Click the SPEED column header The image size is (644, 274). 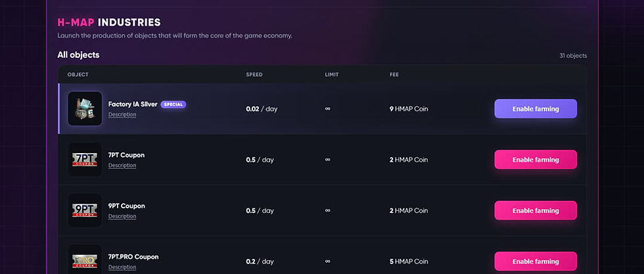coord(254,75)
